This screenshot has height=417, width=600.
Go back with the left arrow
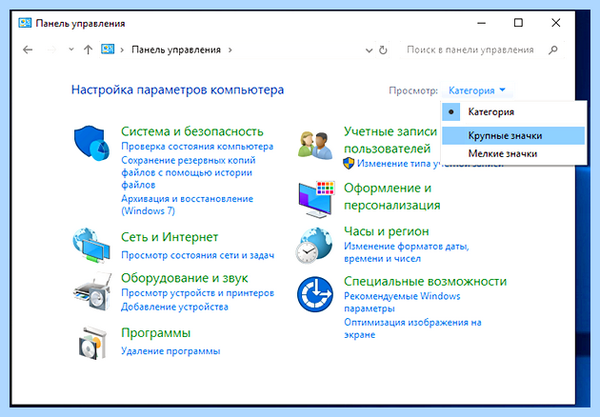click(28, 50)
